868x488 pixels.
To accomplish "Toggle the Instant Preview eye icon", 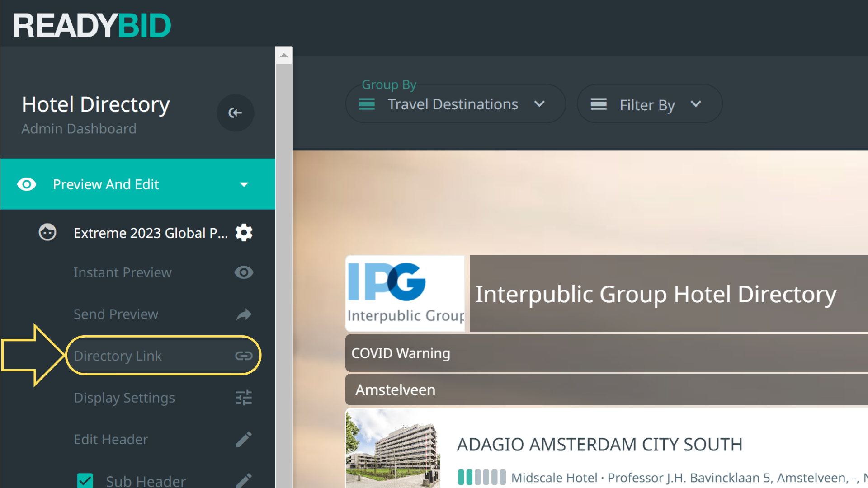I will 244,272.
